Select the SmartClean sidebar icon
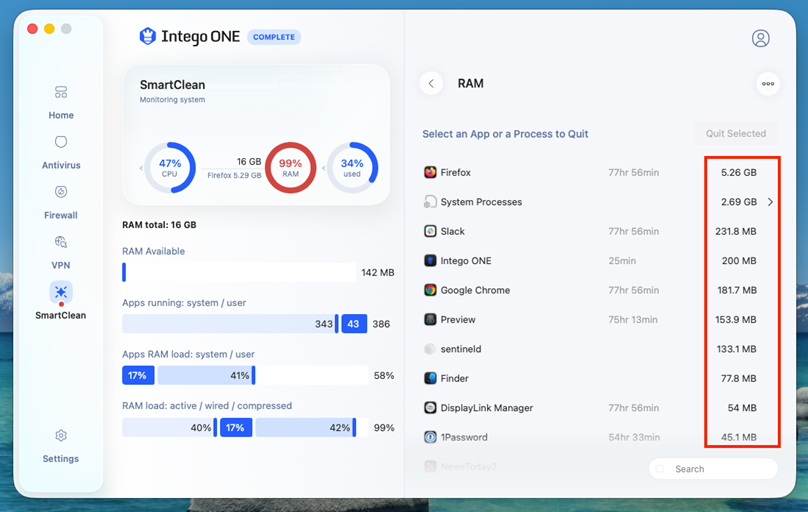The image size is (808, 512). tap(61, 293)
